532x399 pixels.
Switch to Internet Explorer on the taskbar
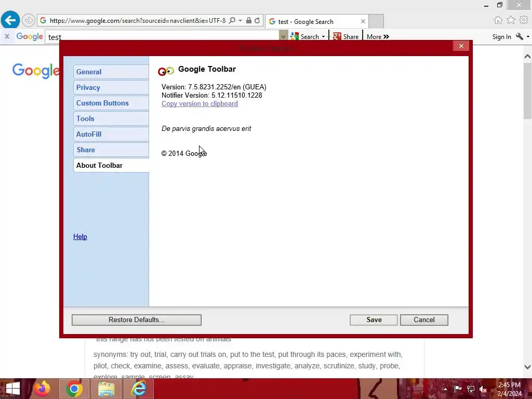pyautogui.click(x=139, y=389)
